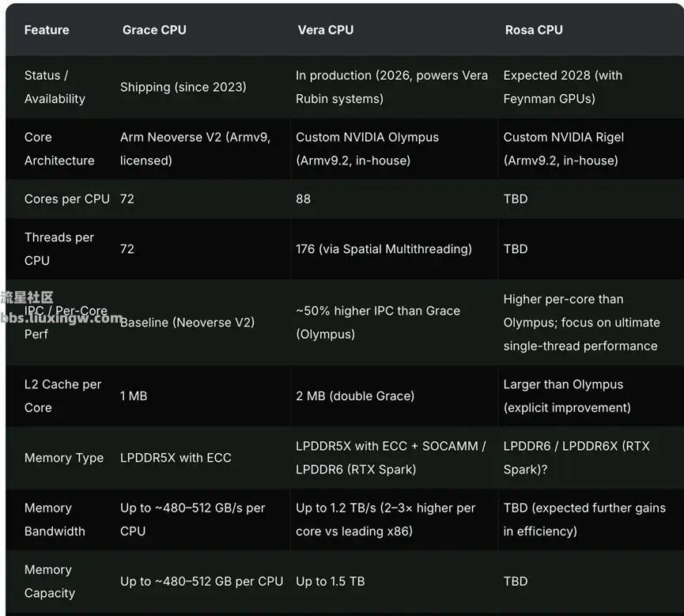Click 'In production (2026, powers Vera Rubin systems)' cell
The width and height of the screenshot is (684, 616).
coord(391,87)
